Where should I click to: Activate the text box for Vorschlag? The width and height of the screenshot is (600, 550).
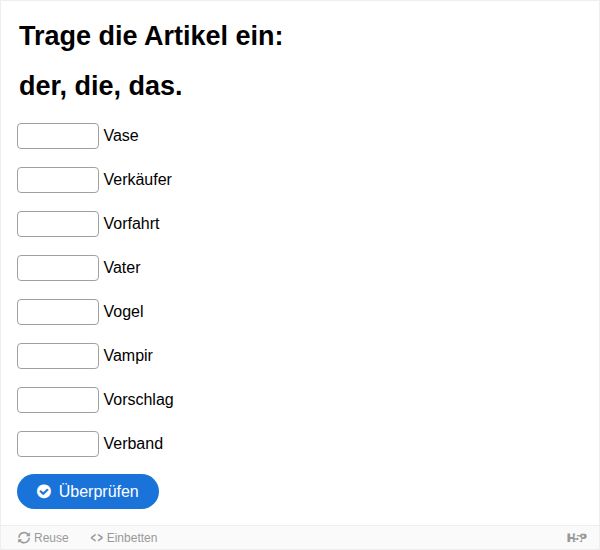point(58,400)
